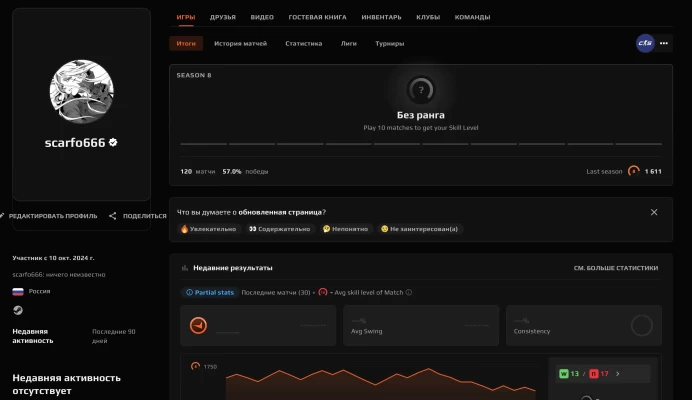The image size is (692, 400).
Task: Click the scarfo666 username text
Action: (x=75, y=143)
